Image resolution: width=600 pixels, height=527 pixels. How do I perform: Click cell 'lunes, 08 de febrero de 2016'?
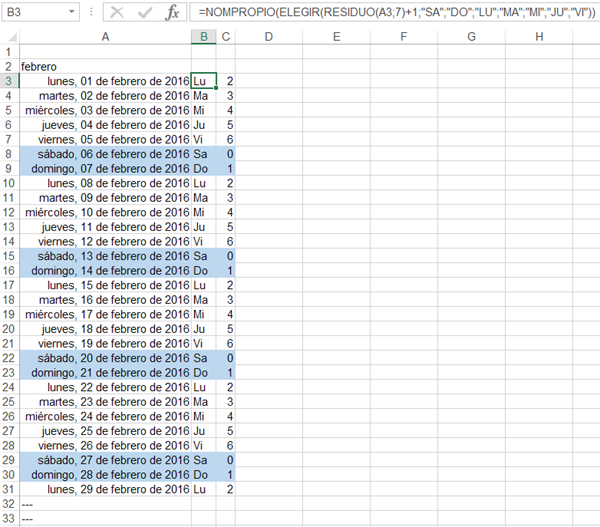click(105, 183)
